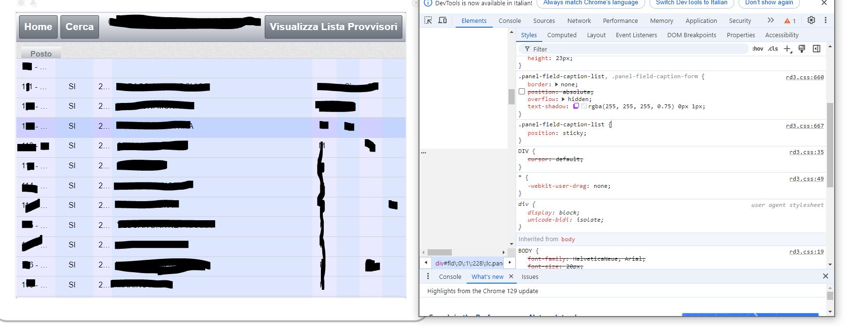Click the ellipsis in the DOM tree gutter

click(424, 153)
